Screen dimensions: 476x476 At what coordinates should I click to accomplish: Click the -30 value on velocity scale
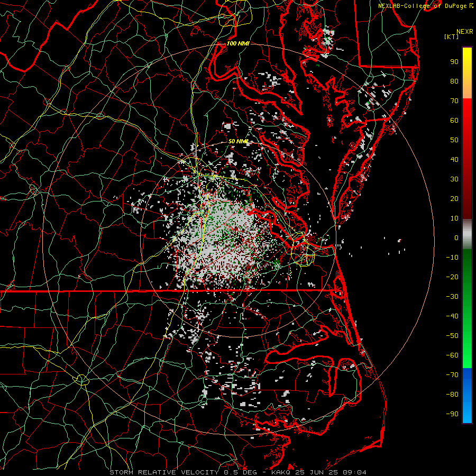tap(452, 297)
